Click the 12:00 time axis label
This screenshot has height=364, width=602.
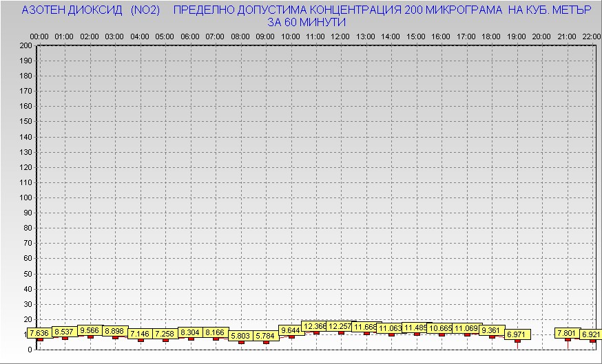pyautogui.click(x=340, y=37)
